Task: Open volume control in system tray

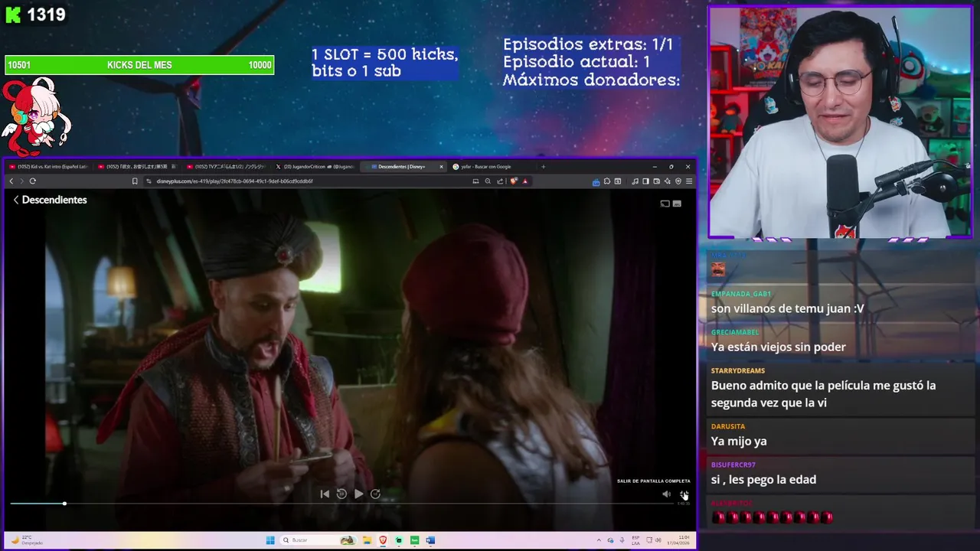Action: coord(658,540)
